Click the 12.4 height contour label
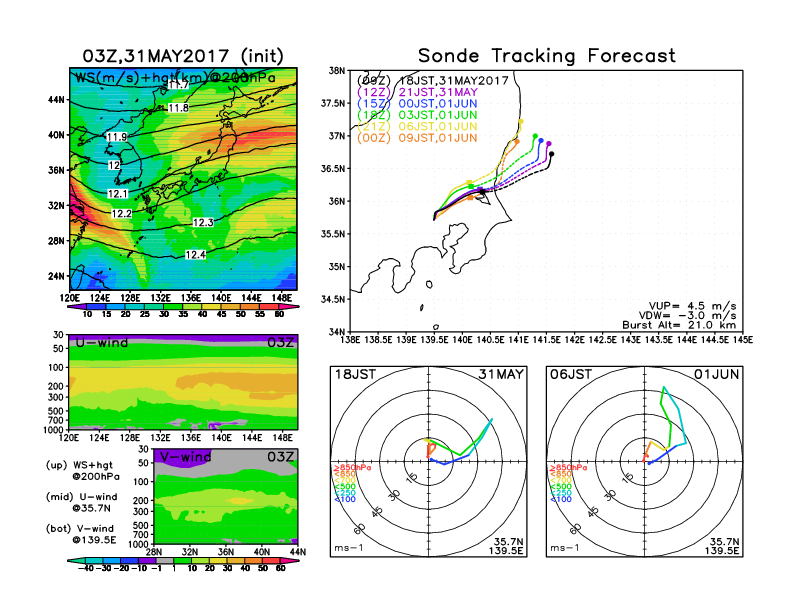Image resolution: width=792 pixels, height=612 pixels. click(195, 254)
